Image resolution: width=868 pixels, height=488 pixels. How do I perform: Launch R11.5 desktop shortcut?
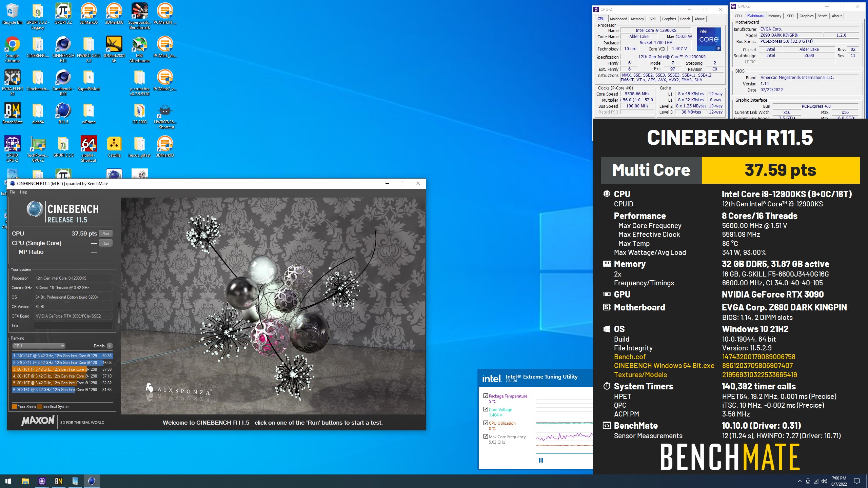[63, 113]
